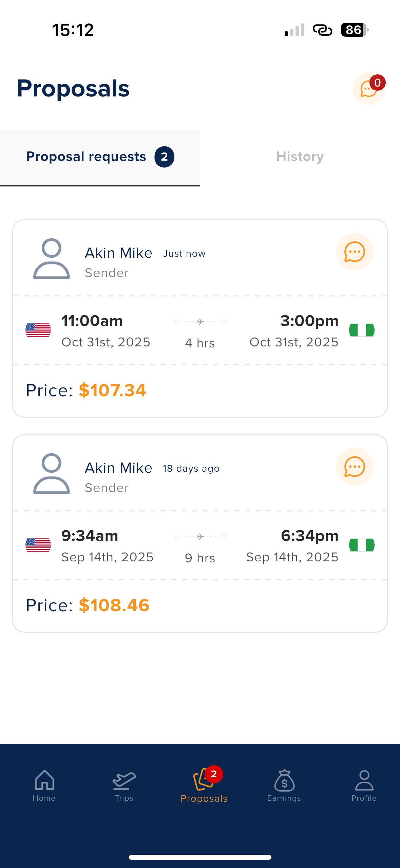Tap avatar on the 18 days ago proposal
This screenshot has height=868, width=400.
pyautogui.click(x=52, y=474)
